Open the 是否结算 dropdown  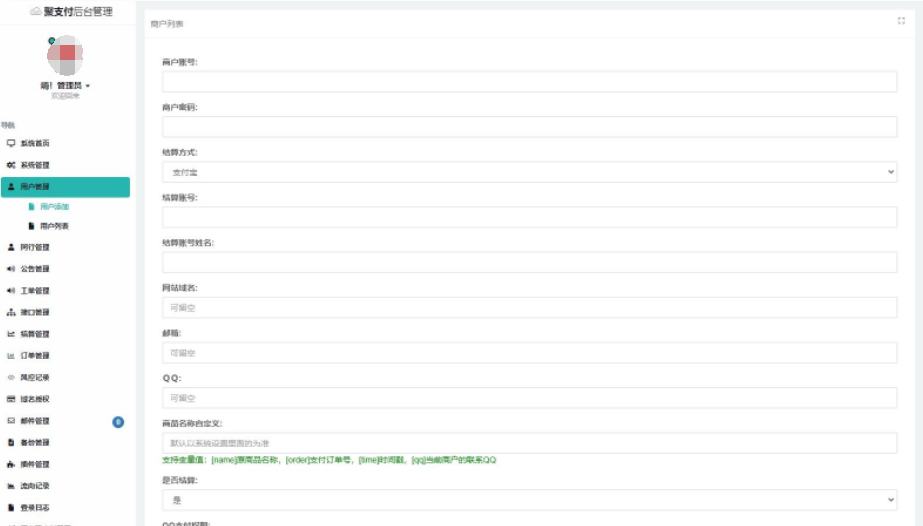click(529, 499)
